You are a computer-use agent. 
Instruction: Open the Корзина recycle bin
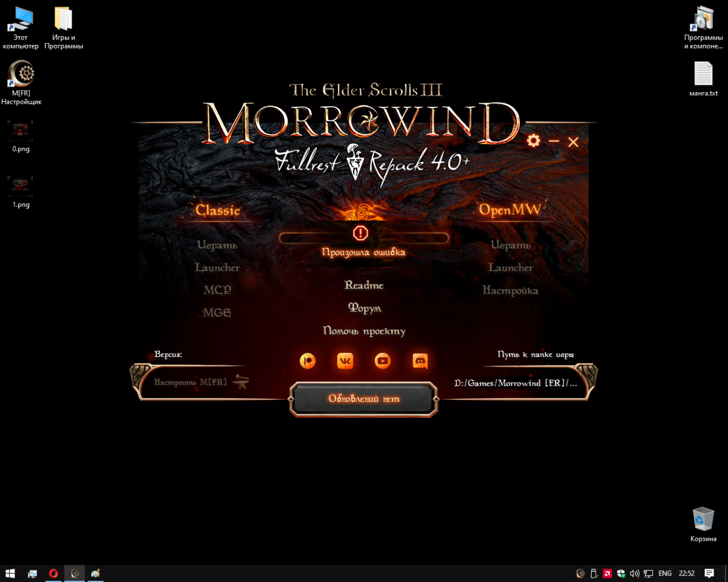(x=703, y=524)
